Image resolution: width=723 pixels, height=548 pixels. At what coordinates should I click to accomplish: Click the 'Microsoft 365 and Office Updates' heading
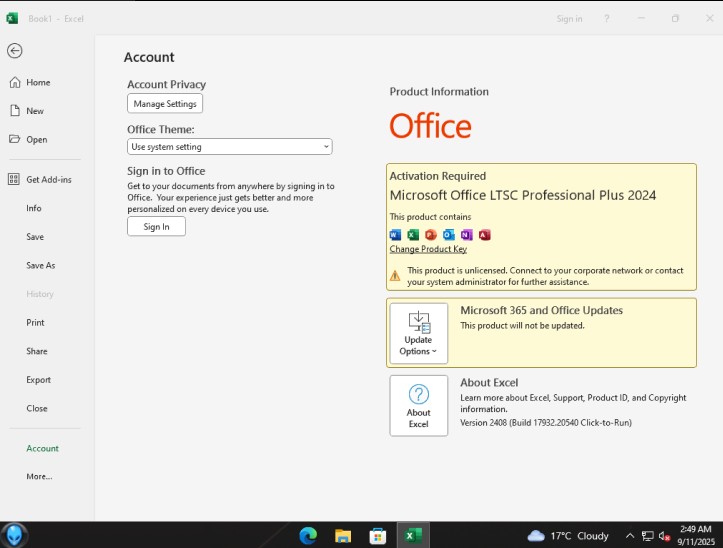[541, 310]
